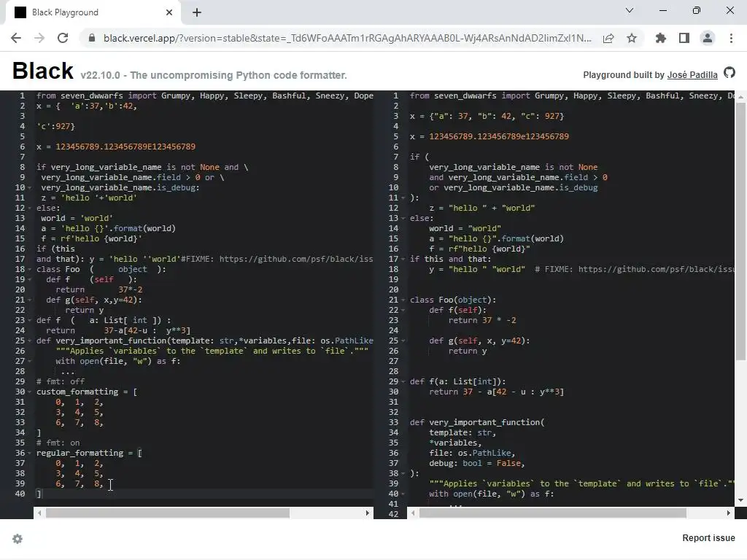
Task: Open the settings gear icon
Action: point(18,539)
